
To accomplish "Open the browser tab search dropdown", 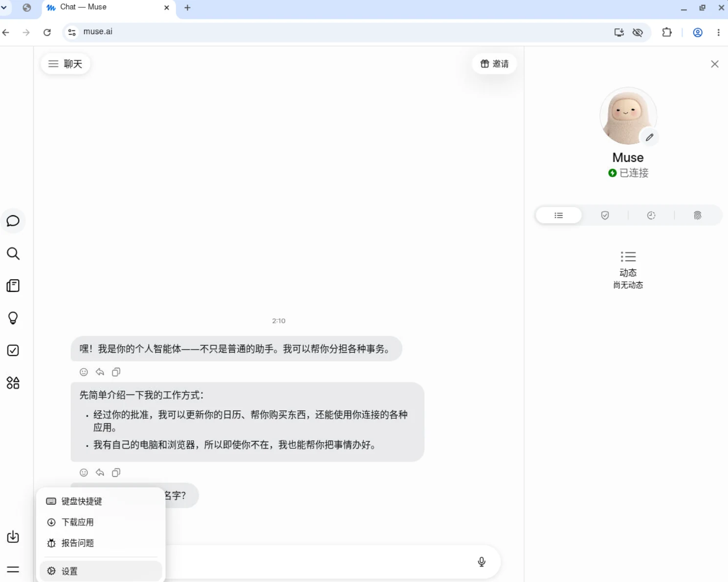I will click(x=4, y=8).
